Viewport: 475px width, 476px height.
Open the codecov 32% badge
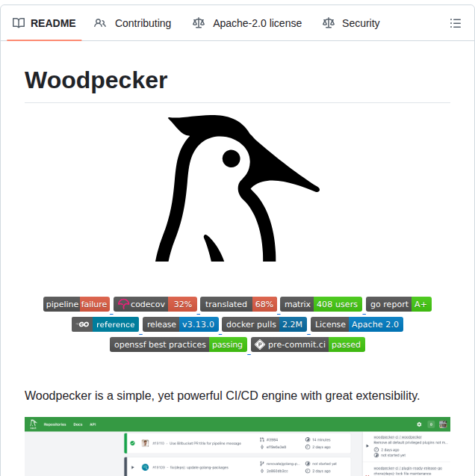tap(155, 304)
